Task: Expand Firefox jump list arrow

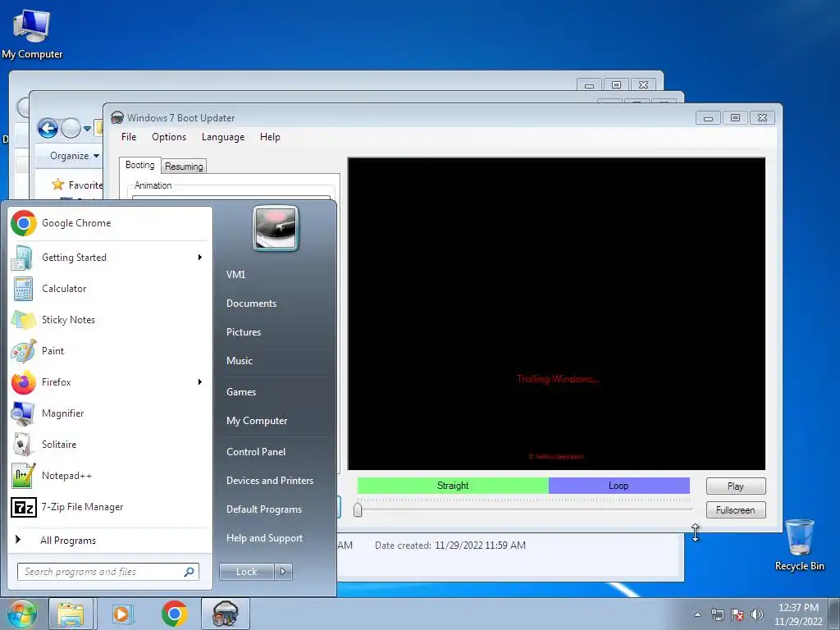Action: click(200, 382)
